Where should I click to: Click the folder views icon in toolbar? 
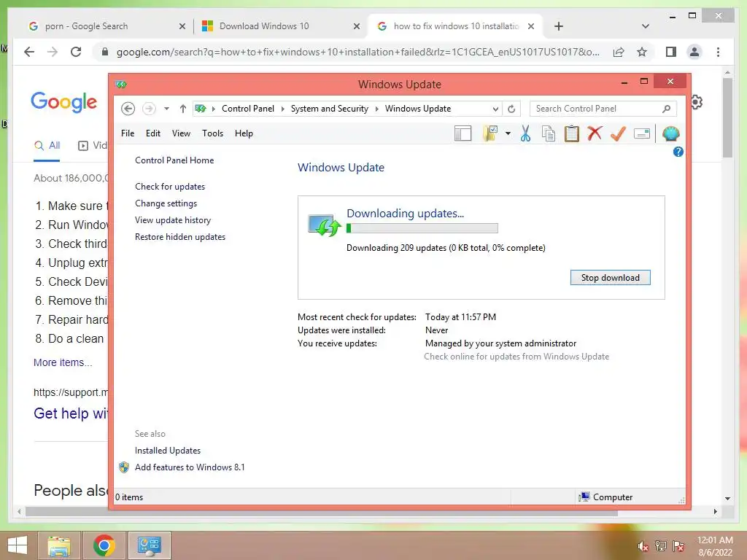coord(490,134)
